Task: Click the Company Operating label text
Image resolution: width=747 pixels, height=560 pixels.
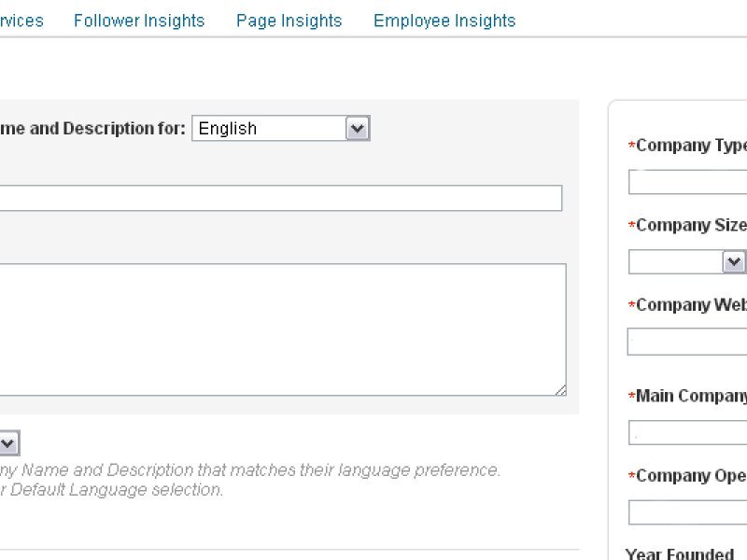Action: click(x=691, y=476)
